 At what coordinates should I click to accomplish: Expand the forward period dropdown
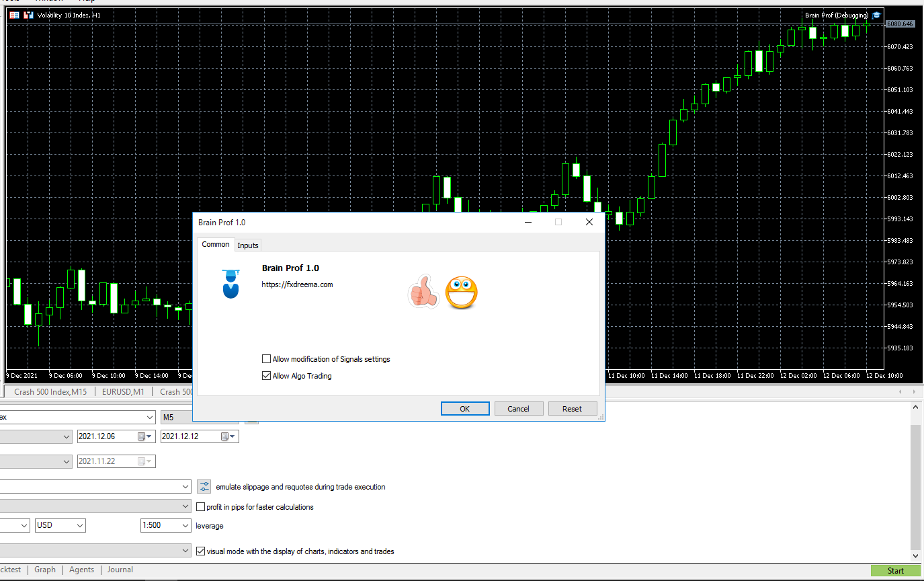[66, 461]
